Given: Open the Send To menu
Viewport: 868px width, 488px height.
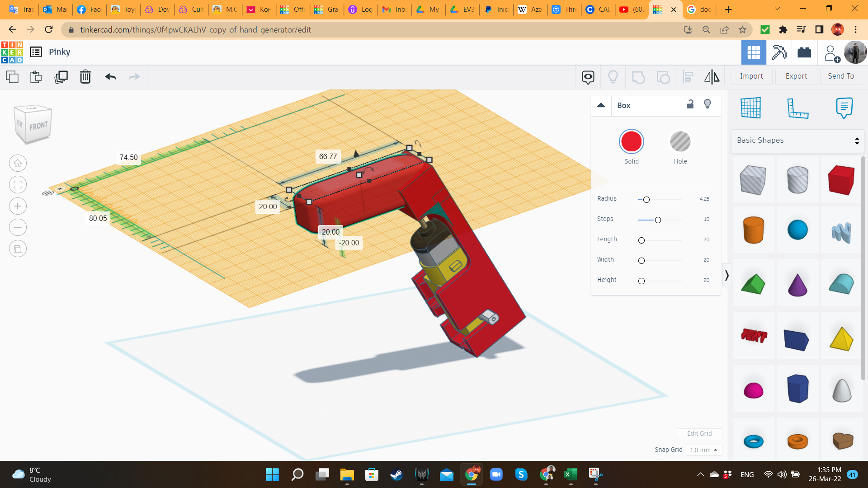Looking at the screenshot, I should point(840,76).
